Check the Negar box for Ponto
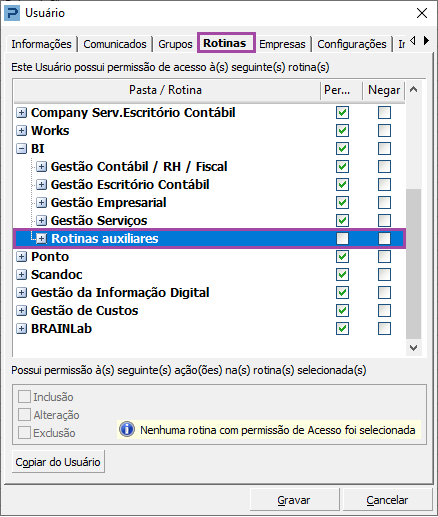Screen dimensions: 438x517 384,257
